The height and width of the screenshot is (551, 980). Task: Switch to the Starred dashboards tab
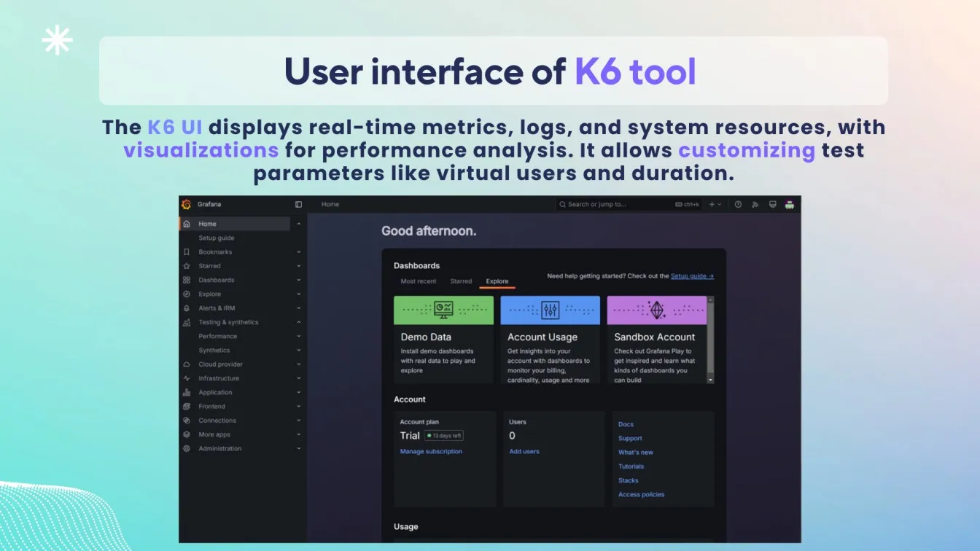point(461,281)
